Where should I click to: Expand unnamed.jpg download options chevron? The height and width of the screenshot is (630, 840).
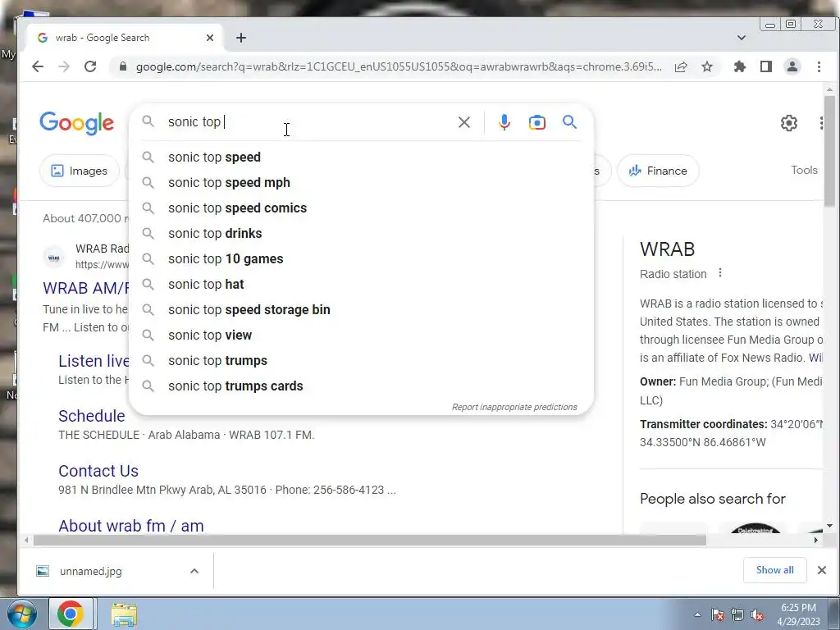(194, 571)
